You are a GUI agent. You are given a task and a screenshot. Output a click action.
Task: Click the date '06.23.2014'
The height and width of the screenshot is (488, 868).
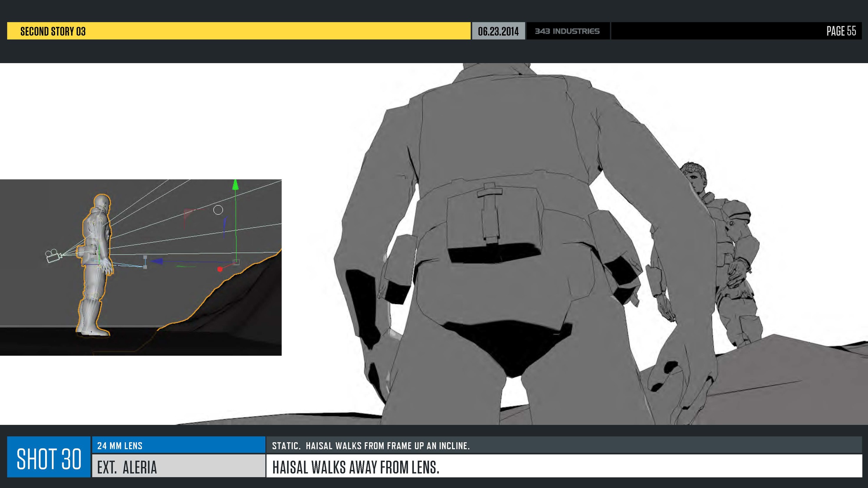click(498, 31)
